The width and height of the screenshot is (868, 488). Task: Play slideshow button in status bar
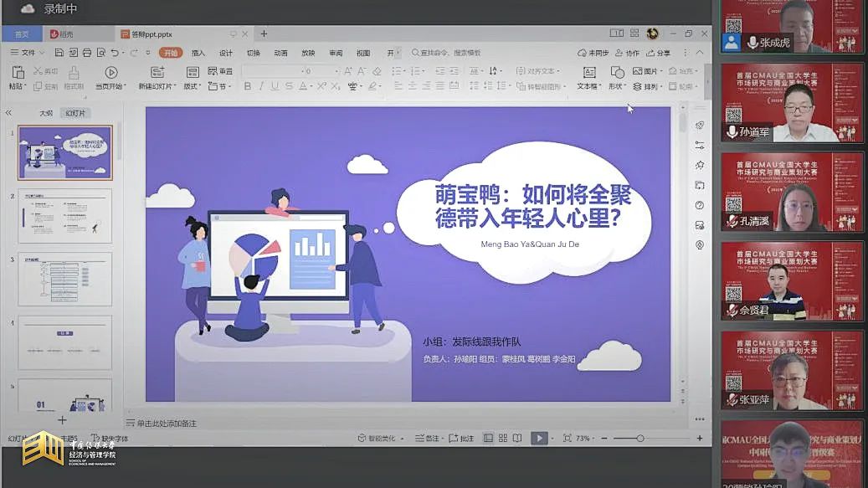(x=539, y=439)
